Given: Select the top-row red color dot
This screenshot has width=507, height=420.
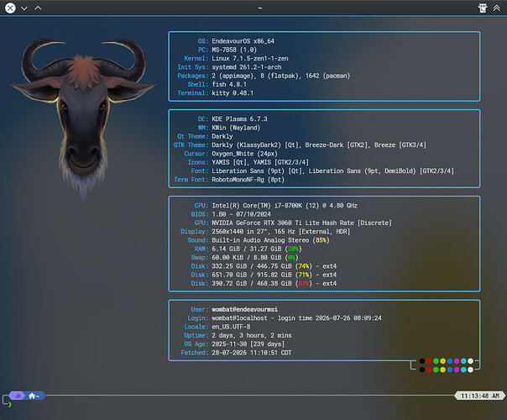Looking at the screenshot, I should click(429, 361).
